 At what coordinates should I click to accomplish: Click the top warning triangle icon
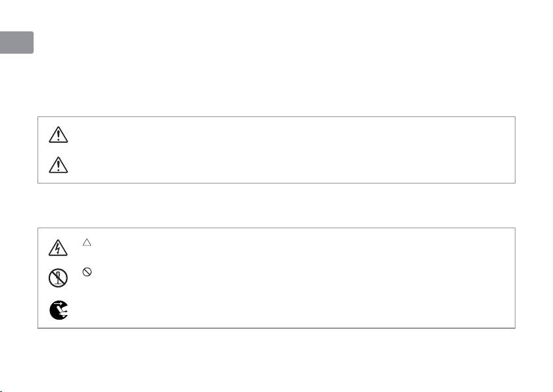[58, 135]
